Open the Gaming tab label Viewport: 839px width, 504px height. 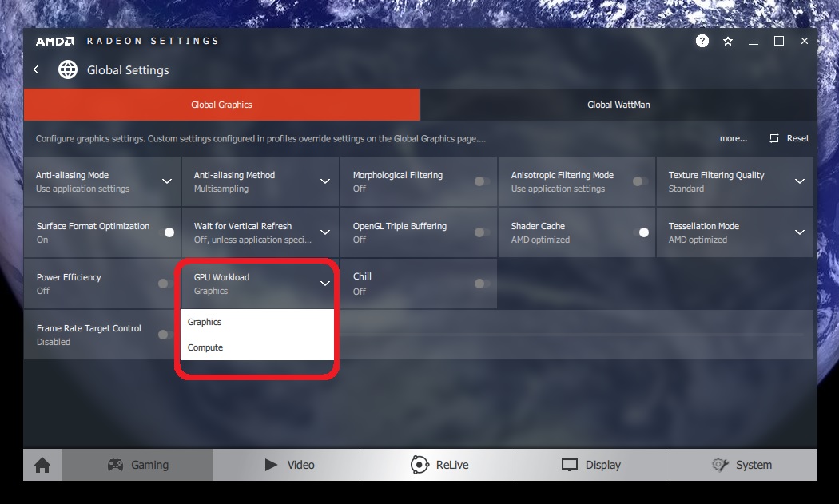coord(150,465)
